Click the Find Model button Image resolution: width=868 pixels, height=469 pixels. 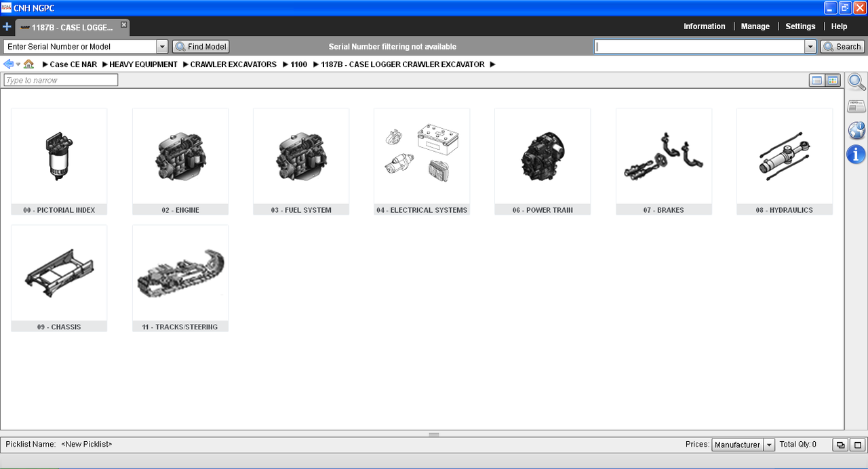(201, 47)
